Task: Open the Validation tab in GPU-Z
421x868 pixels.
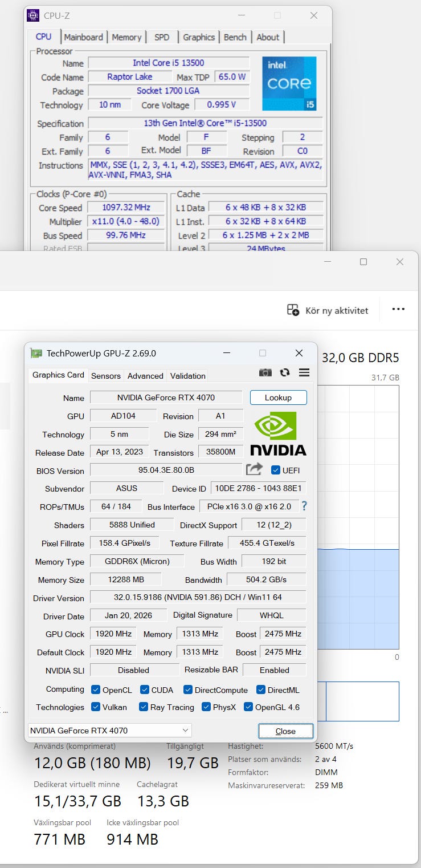Action: click(187, 375)
